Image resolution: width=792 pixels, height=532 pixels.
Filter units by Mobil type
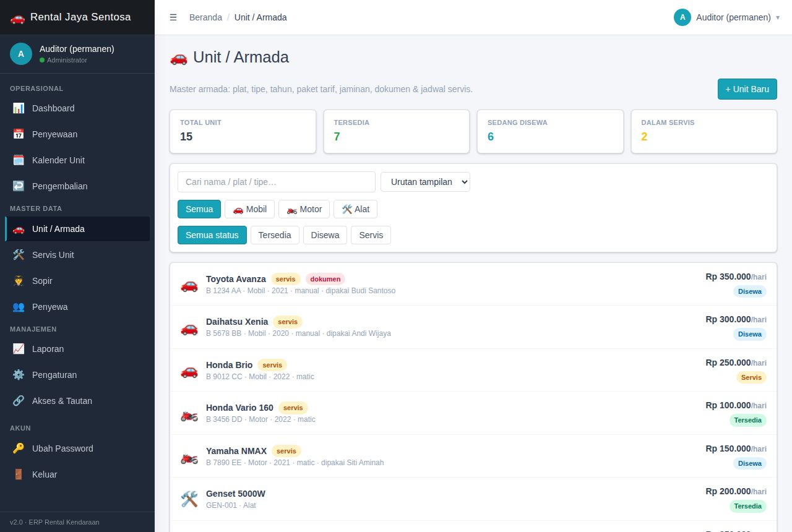tap(249, 209)
